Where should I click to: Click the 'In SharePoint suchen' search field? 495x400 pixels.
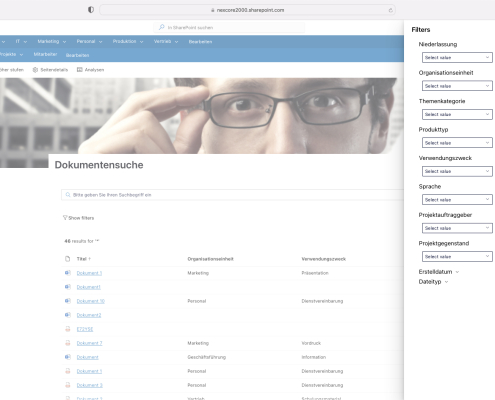point(229,27)
